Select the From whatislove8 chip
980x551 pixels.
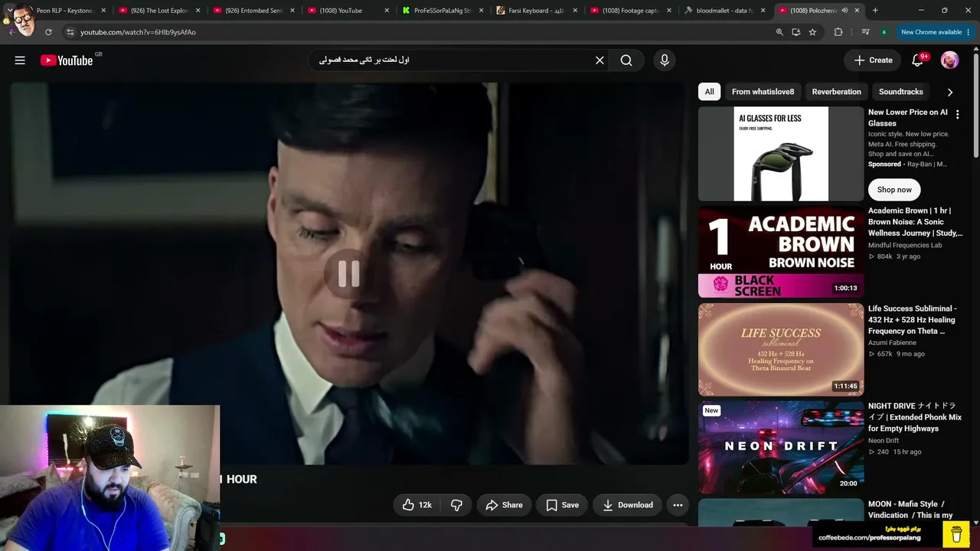point(763,92)
